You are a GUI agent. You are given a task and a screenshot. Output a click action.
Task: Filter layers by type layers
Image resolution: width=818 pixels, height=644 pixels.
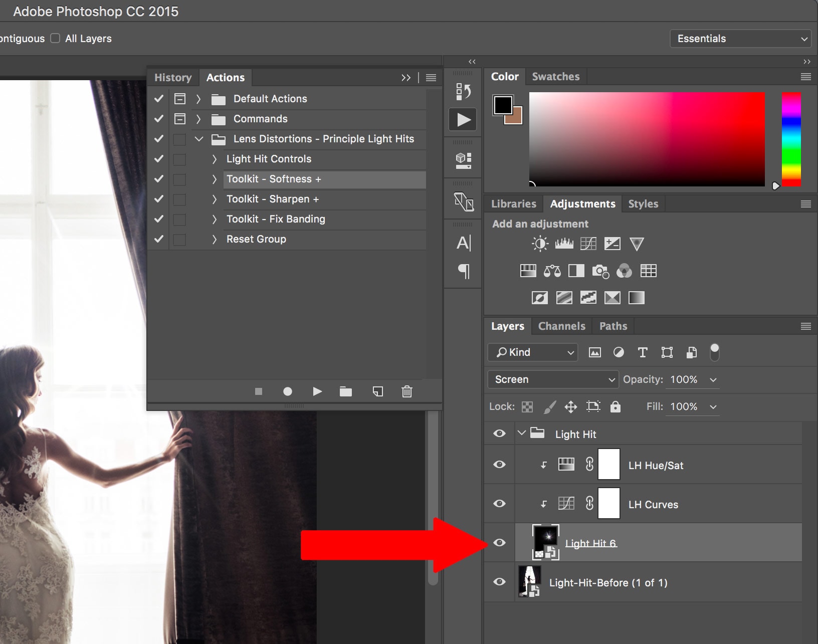(643, 353)
